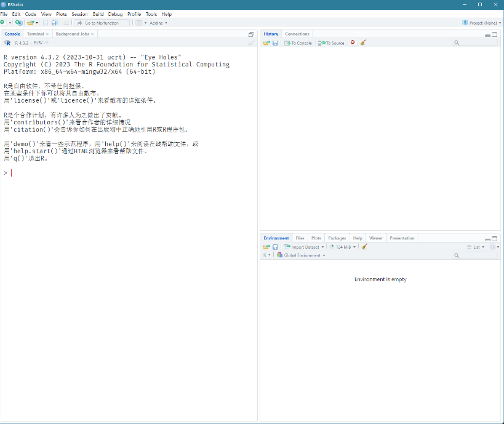Open the workspace panes layout dropdown
504x424 pixels.
[141, 23]
